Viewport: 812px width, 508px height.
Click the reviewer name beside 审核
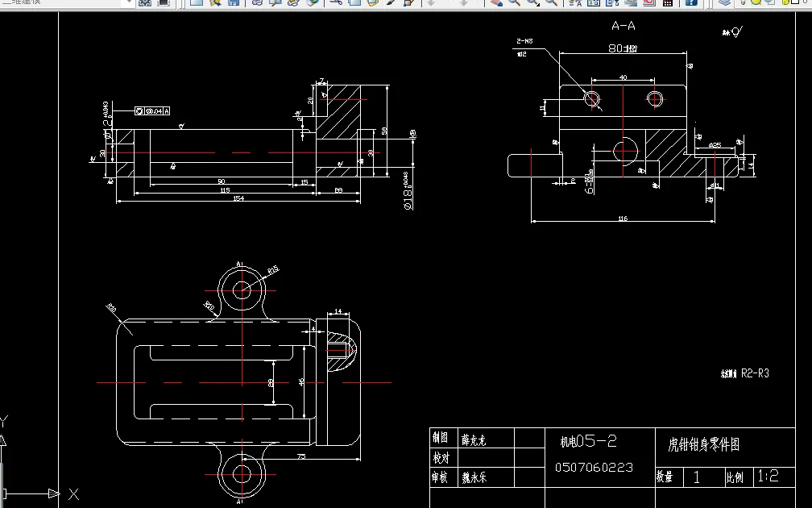pyautogui.click(x=474, y=477)
